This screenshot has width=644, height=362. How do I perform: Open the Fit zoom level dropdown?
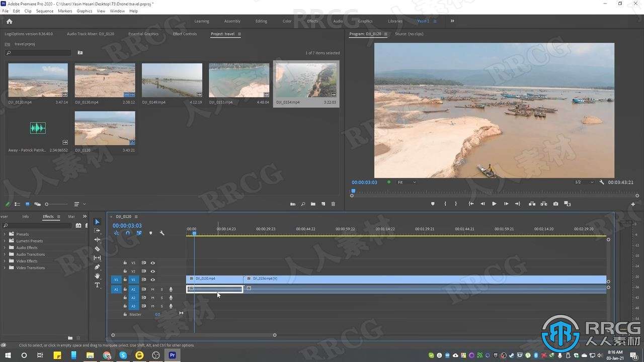407,182
